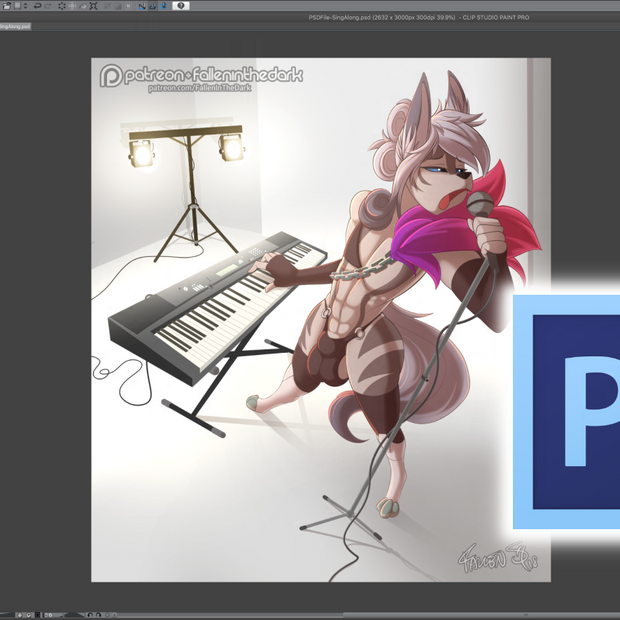The image size is (620, 620).
Task: Open a file with the folder icon
Action: click(x=7, y=6)
